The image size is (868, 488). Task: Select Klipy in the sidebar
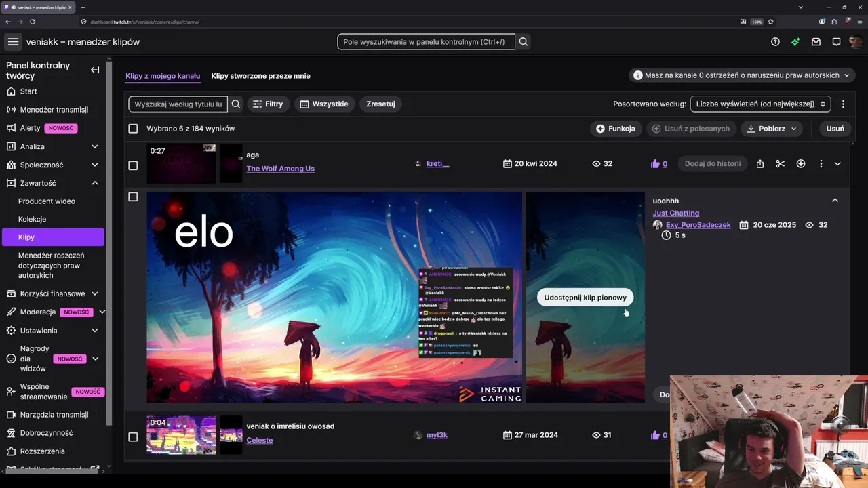point(54,237)
